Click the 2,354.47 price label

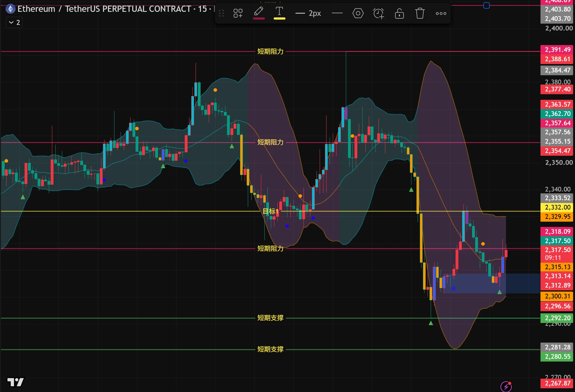pos(557,151)
